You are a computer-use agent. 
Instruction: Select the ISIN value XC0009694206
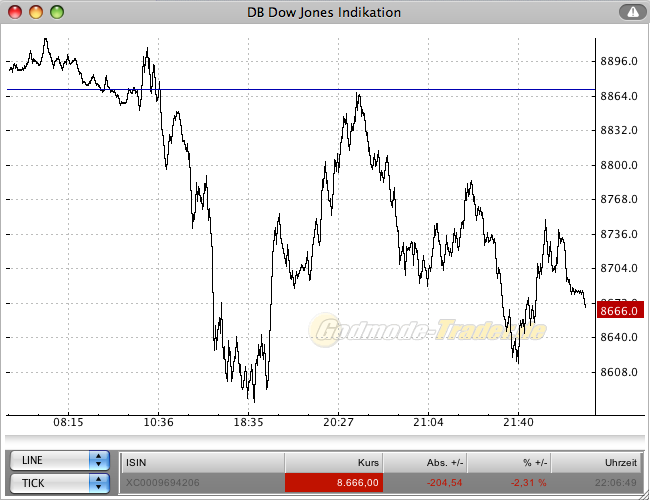[x=162, y=483]
